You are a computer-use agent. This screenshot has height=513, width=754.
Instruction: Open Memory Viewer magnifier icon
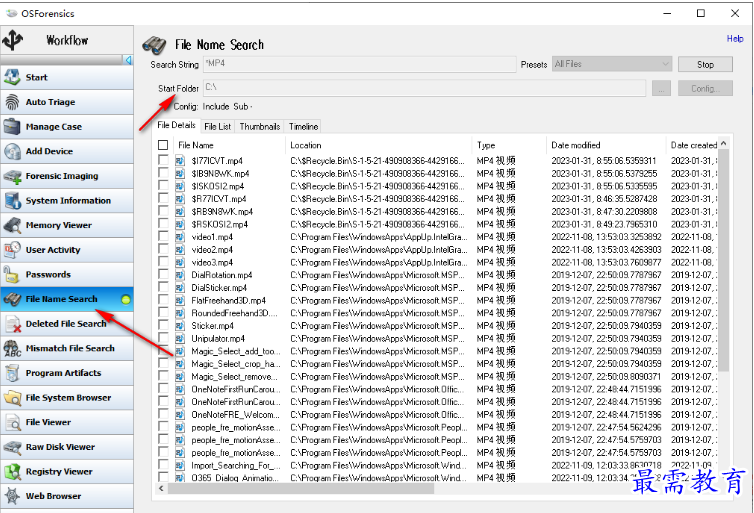point(12,225)
